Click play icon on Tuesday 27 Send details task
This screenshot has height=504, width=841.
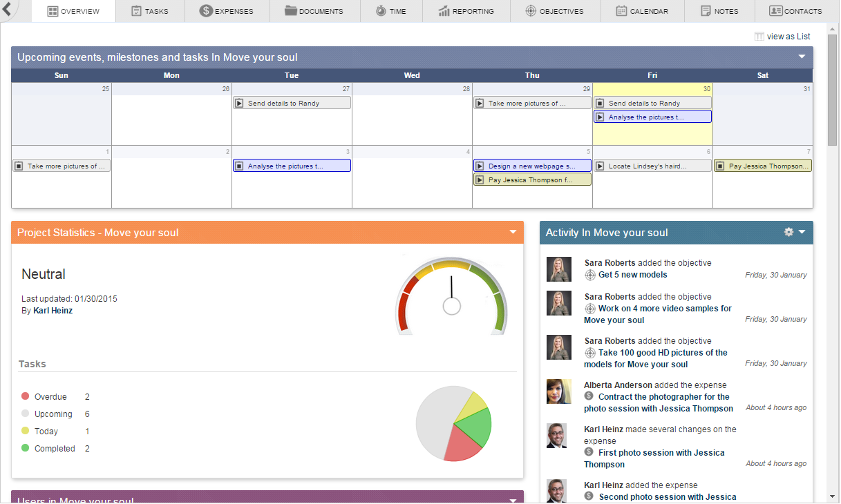click(239, 103)
